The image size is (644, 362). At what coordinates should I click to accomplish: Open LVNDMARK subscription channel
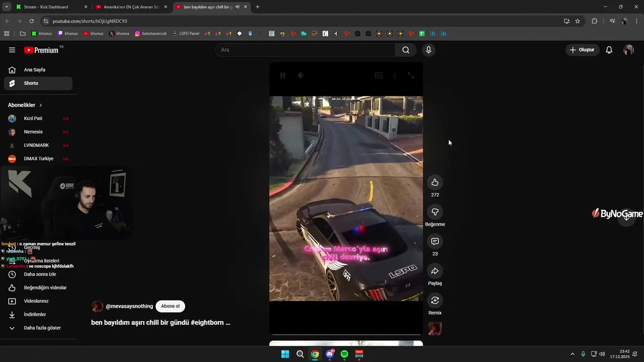coord(38,145)
